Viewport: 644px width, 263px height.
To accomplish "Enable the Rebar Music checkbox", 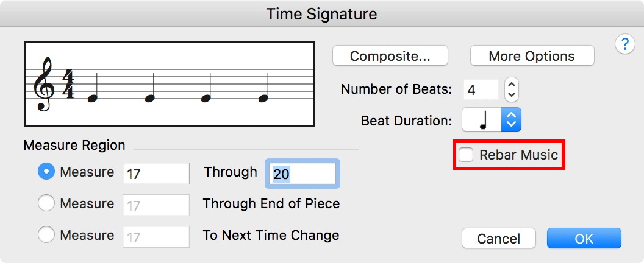I will tap(467, 155).
